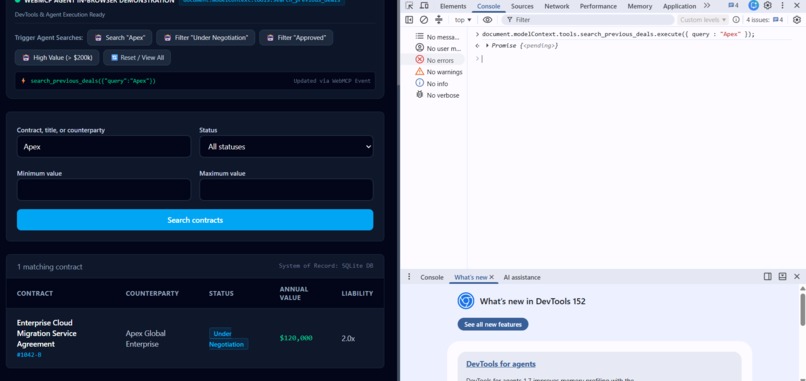Viewport: 806px width, 381px height.
Task: Open the JavaScript context 'top' dropdown
Action: click(x=463, y=20)
